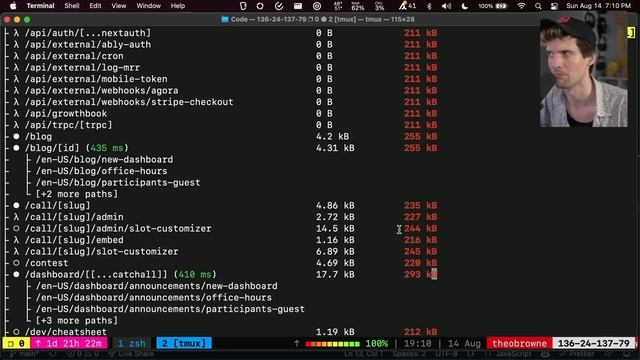
Task: Open the Wi-Fi menu
Action: tap(521, 6)
